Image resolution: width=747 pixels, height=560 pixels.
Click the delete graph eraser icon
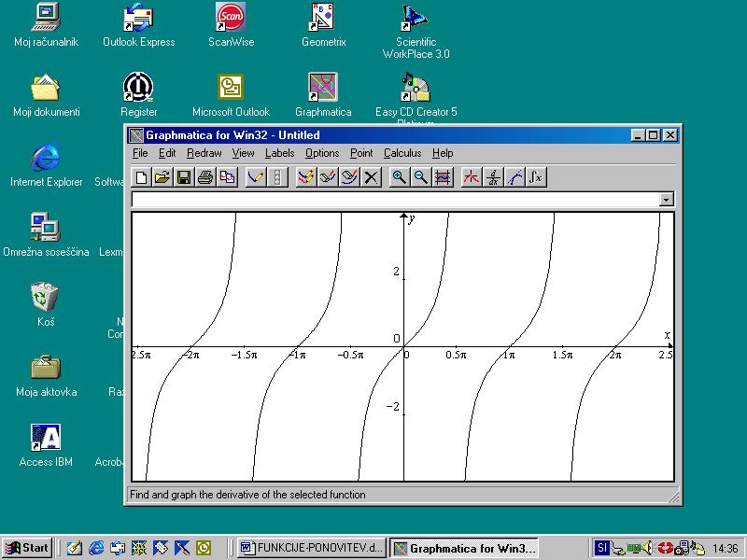pos(349,177)
